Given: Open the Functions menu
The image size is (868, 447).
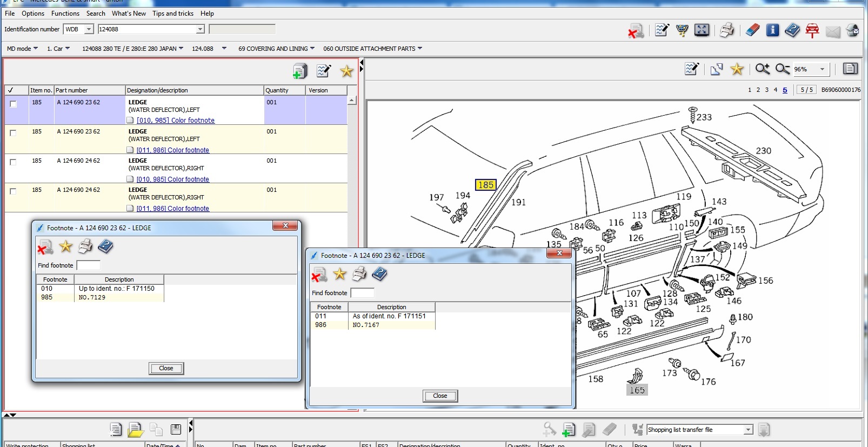Looking at the screenshot, I should pos(65,14).
